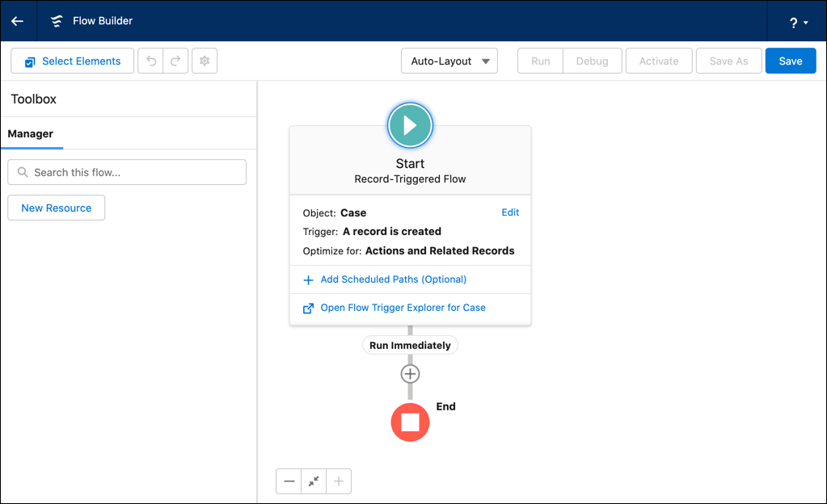Zoom out the canvas
827x504 pixels.
click(x=289, y=481)
